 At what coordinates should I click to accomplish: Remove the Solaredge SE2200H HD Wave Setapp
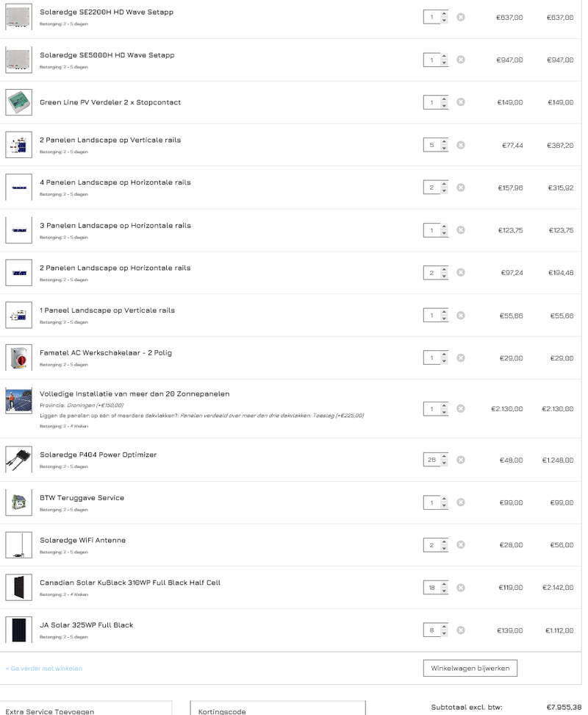click(461, 17)
